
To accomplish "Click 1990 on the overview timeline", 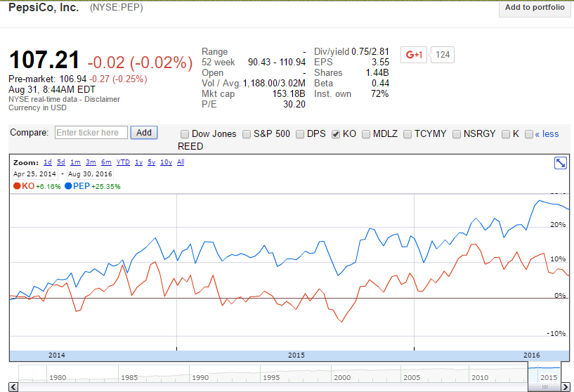I will coord(200,377).
